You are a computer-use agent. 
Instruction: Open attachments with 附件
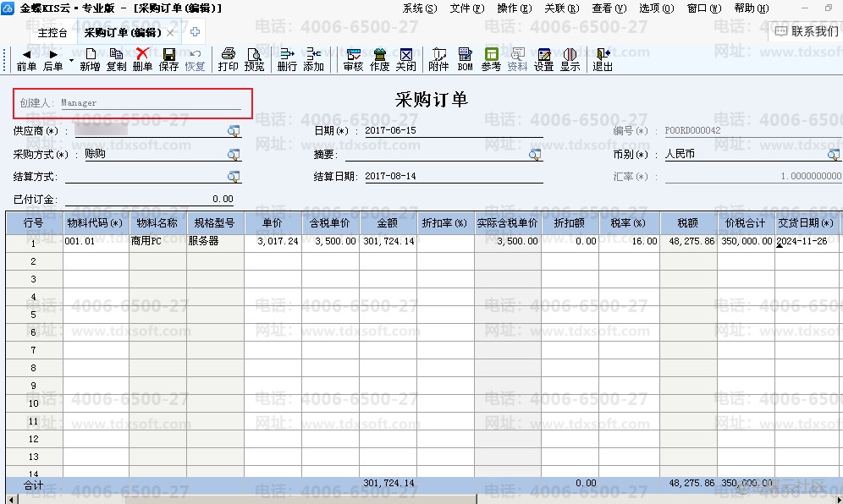(438, 60)
